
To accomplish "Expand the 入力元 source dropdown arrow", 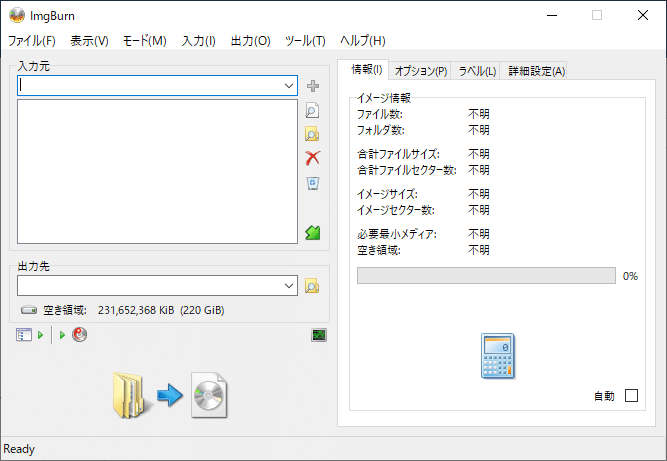I will pos(289,86).
